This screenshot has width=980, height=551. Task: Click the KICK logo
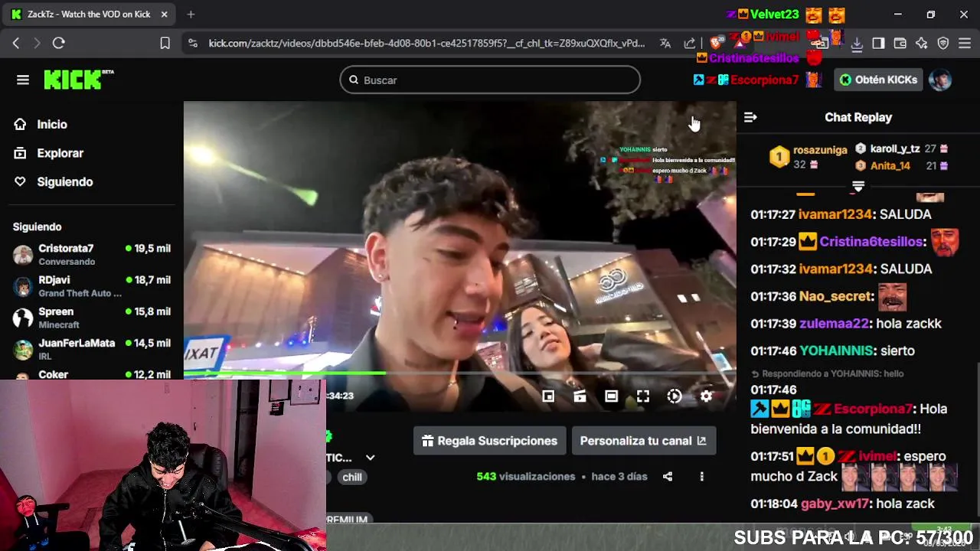tap(78, 80)
